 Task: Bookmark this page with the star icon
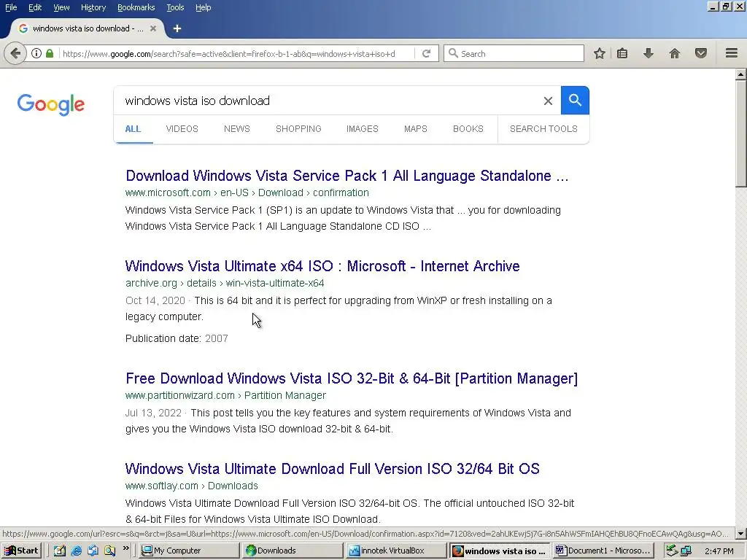[600, 53]
